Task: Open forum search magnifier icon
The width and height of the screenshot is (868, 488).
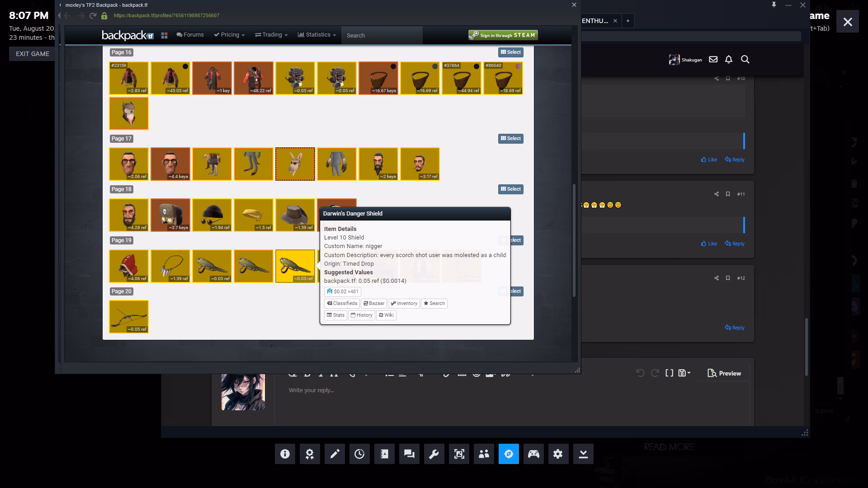Action: click(745, 59)
